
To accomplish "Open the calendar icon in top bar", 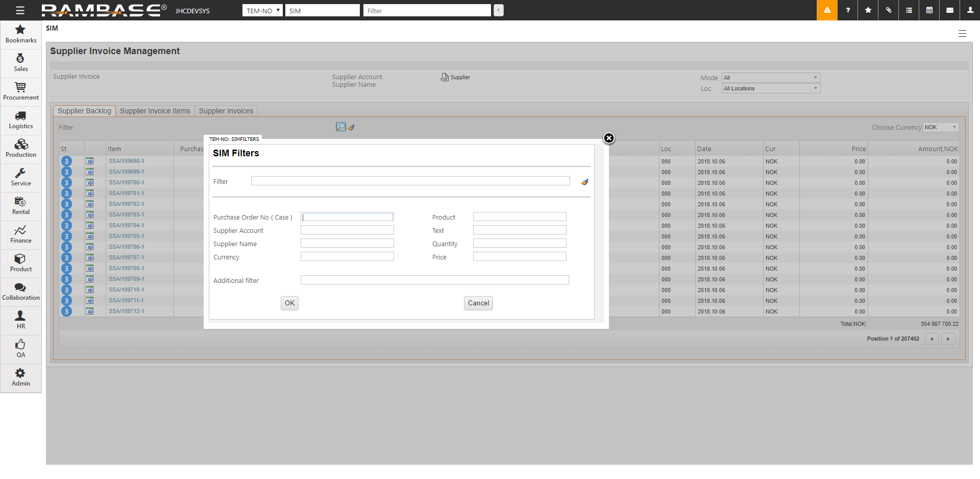I will tap(929, 10).
